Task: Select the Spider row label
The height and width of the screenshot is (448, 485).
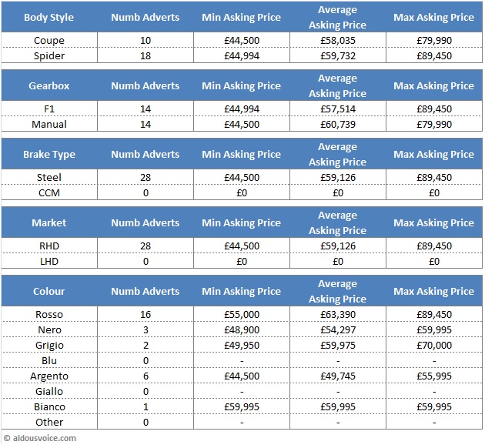Action: tap(49, 55)
